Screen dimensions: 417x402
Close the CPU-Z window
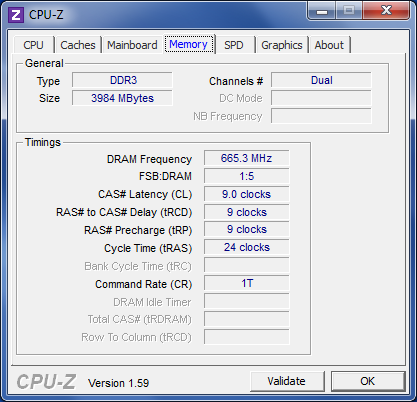[x=386, y=11]
